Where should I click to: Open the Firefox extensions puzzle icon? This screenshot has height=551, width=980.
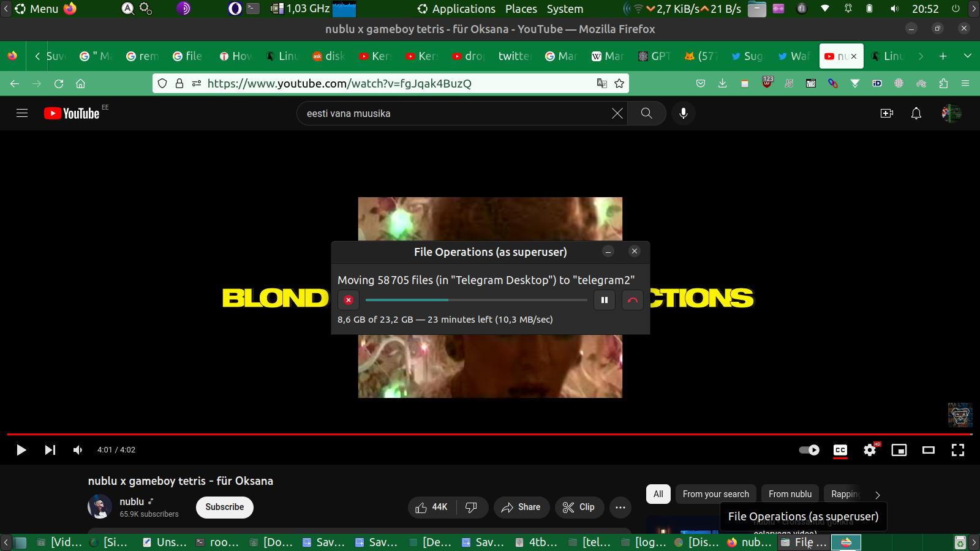[943, 84]
